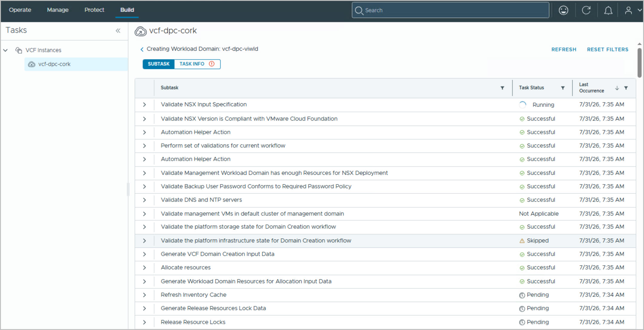Filter the Subtask column
Viewport: 644px width, 330px height.
click(x=502, y=88)
